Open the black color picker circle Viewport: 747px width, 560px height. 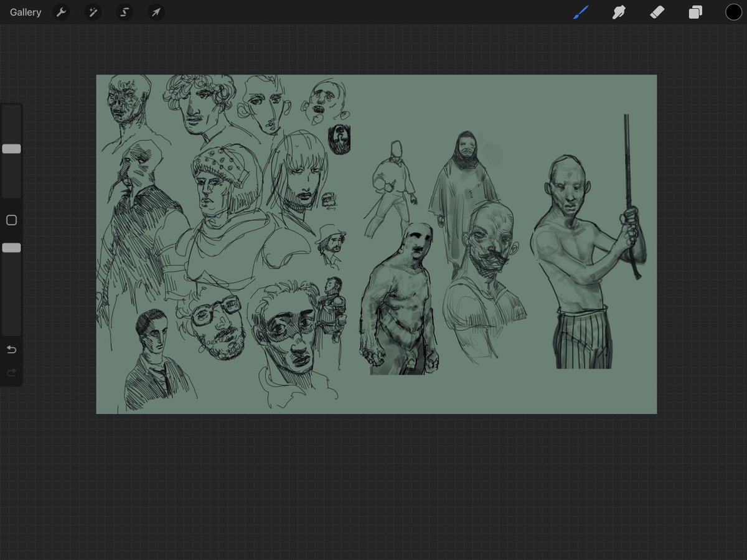click(733, 12)
